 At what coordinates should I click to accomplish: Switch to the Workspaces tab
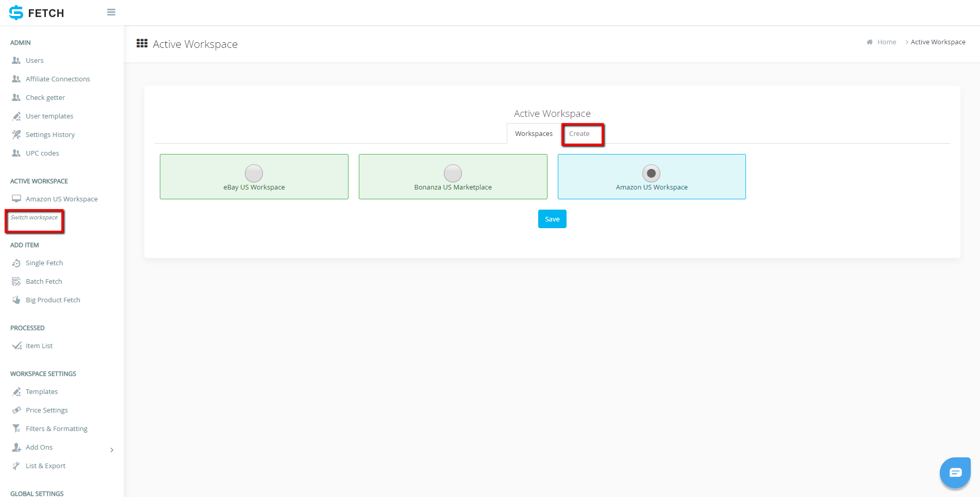coord(534,133)
